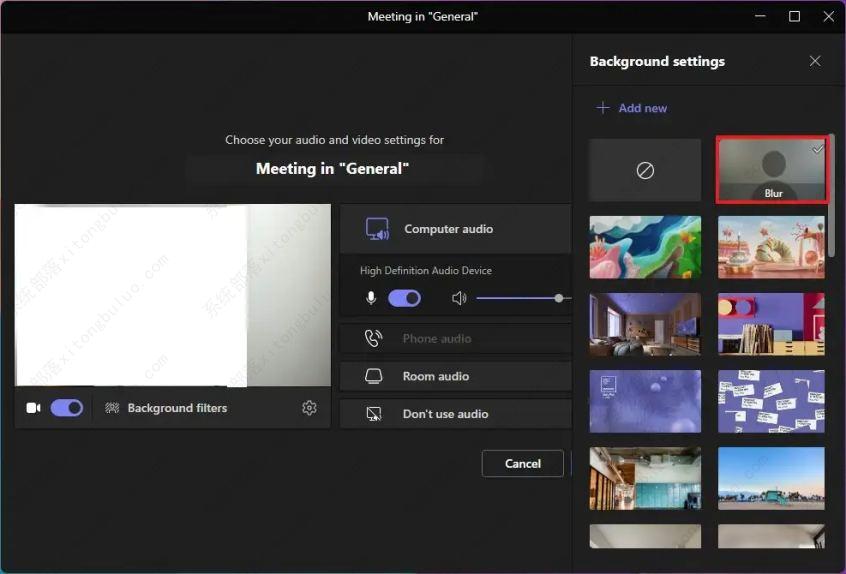
Task: Mute microphone using the toggle switch
Action: (x=404, y=298)
